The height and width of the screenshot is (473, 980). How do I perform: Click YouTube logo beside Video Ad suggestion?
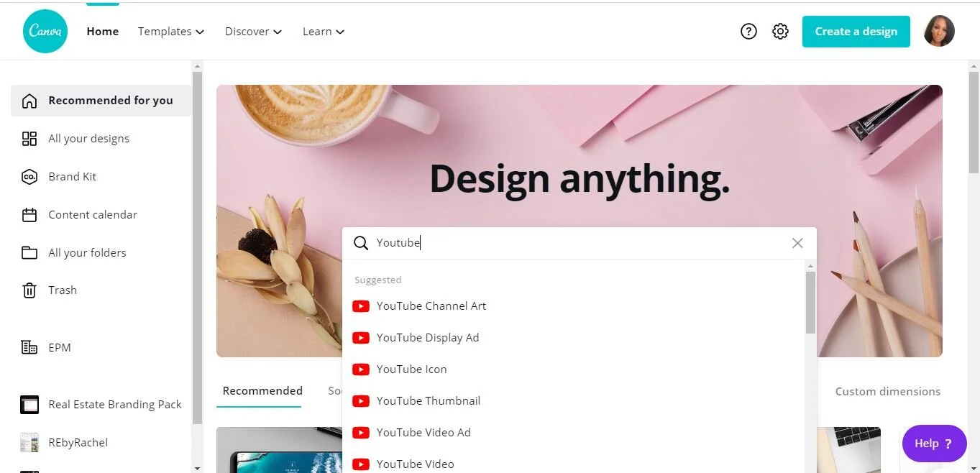tap(361, 433)
